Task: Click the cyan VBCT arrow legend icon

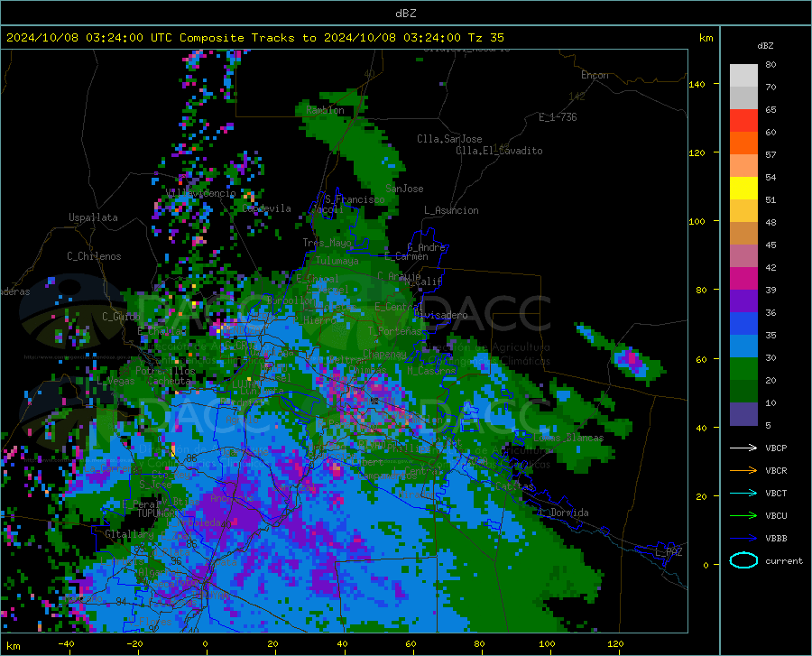Action: click(x=743, y=493)
